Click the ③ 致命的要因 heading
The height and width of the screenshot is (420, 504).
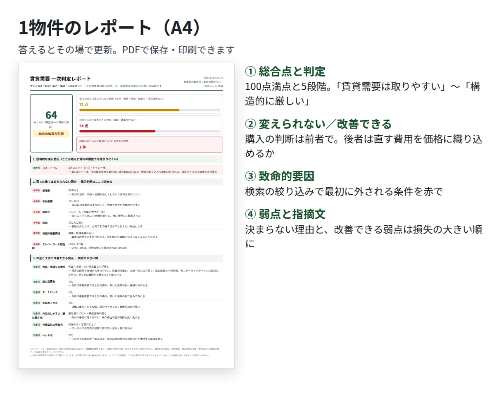click(x=280, y=176)
